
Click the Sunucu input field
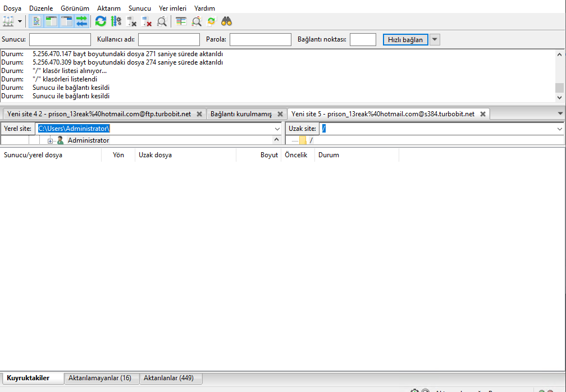(60, 40)
